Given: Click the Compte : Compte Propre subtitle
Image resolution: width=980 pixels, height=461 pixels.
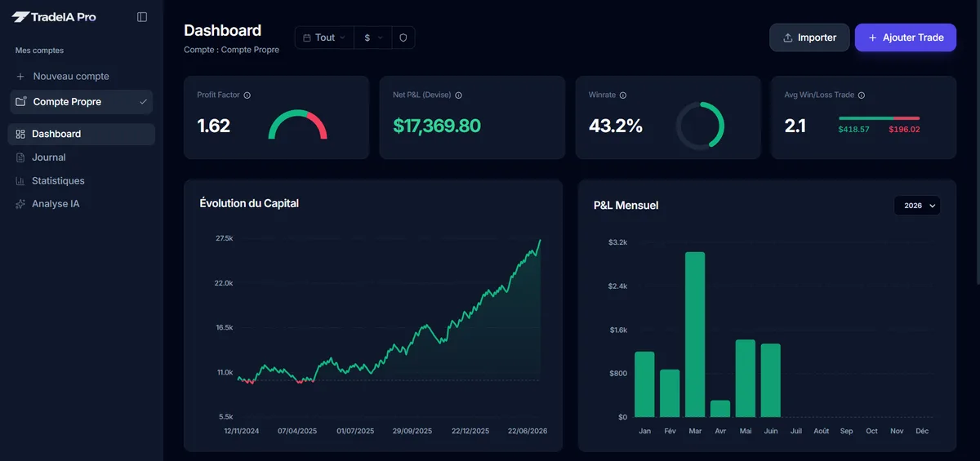Looking at the screenshot, I should [x=232, y=50].
